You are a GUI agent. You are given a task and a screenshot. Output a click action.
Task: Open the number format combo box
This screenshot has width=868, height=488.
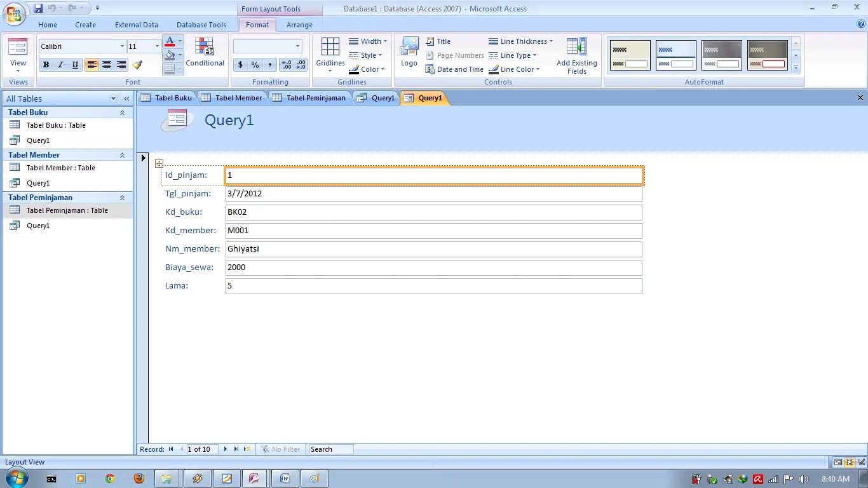[297, 46]
